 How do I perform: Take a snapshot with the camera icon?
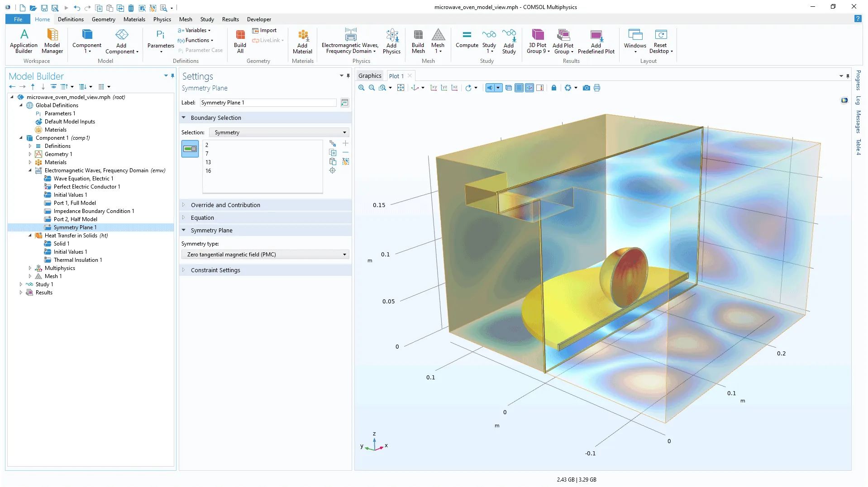tap(586, 88)
